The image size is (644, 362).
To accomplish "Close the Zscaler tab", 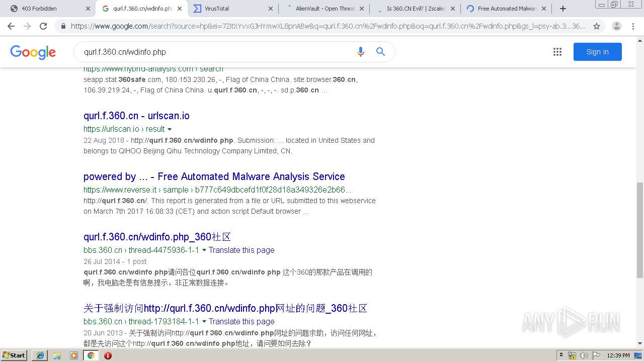I will point(452,9).
